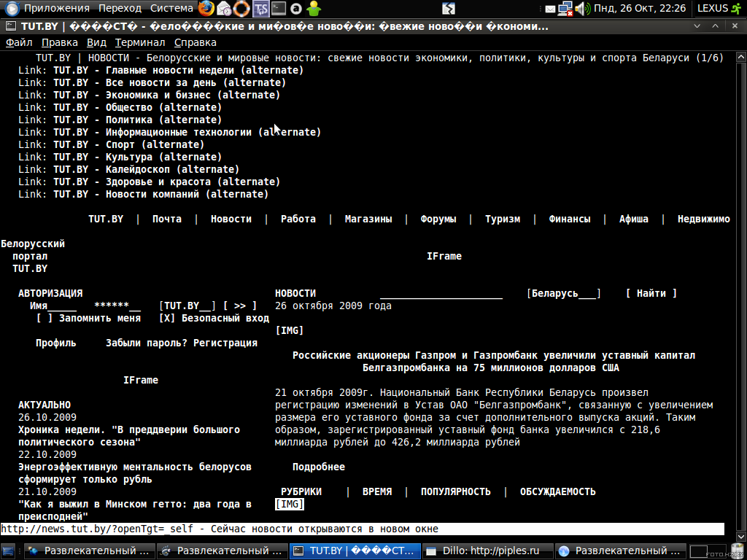
Task: Click the show desktop button icon
Action: 9,551
